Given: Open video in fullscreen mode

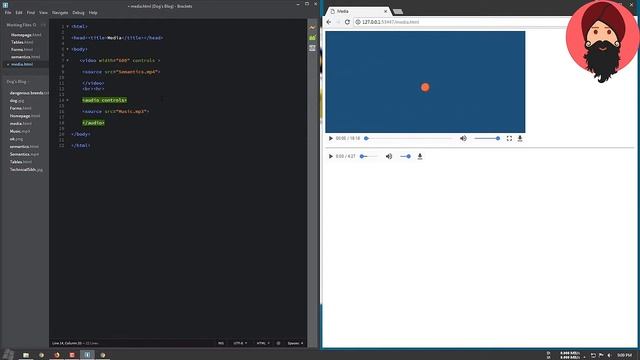Looking at the screenshot, I should (509, 138).
